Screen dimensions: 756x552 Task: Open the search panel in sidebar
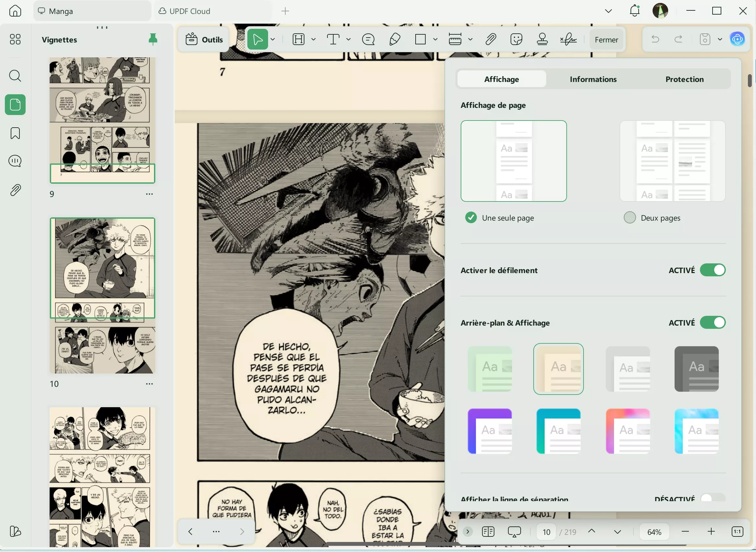[15, 76]
